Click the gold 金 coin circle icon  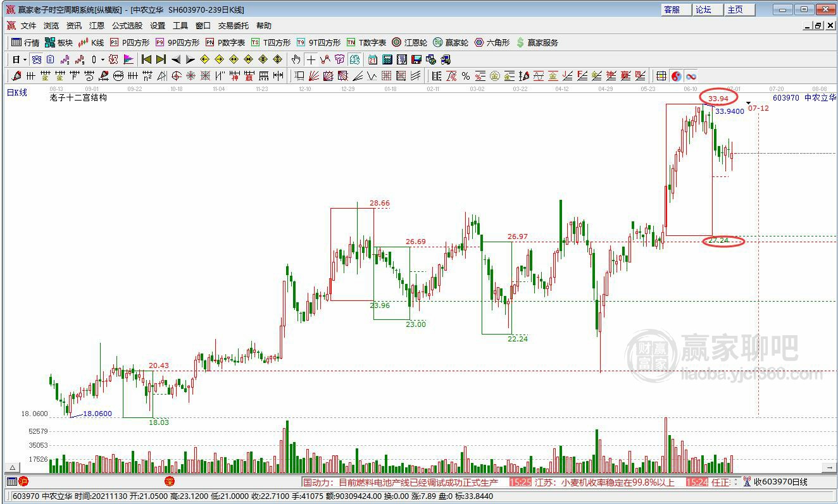click(494, 76)
